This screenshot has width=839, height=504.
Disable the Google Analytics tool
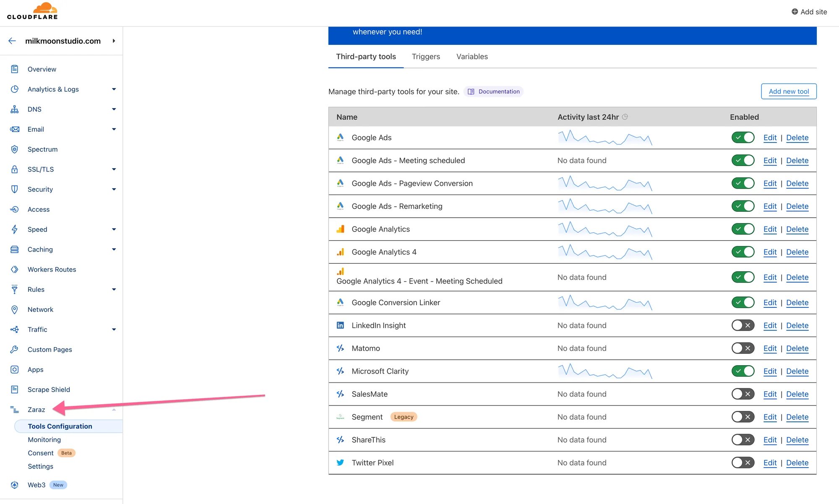(743, 229)
